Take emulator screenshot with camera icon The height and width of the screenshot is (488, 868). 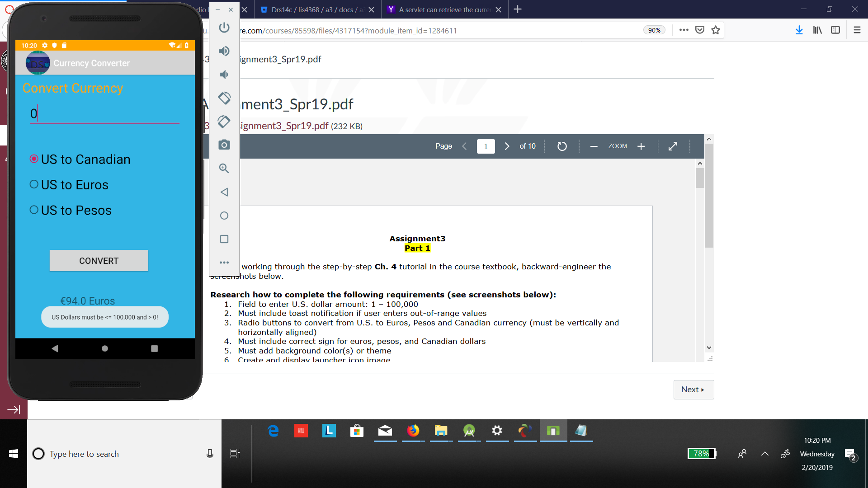pos(224,145)
